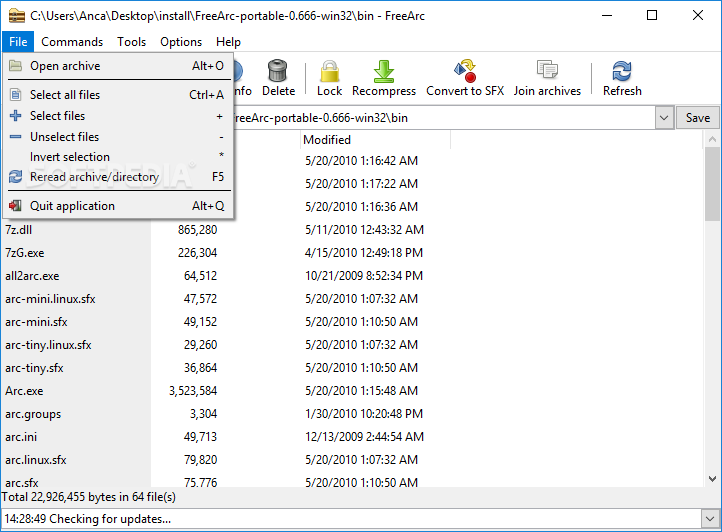Click the Lock padlock icon
The width and height of the screenshot is (722, 532).
(330, 71)
